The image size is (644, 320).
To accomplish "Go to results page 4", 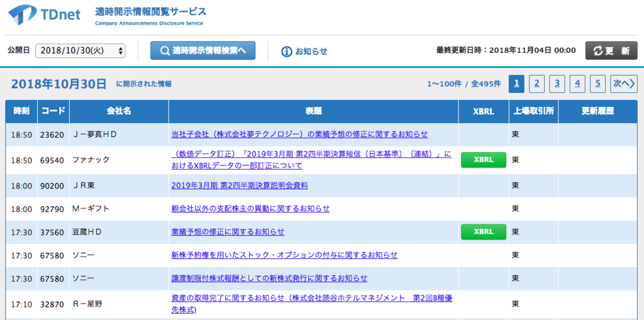I will click(x=577, y=84).
